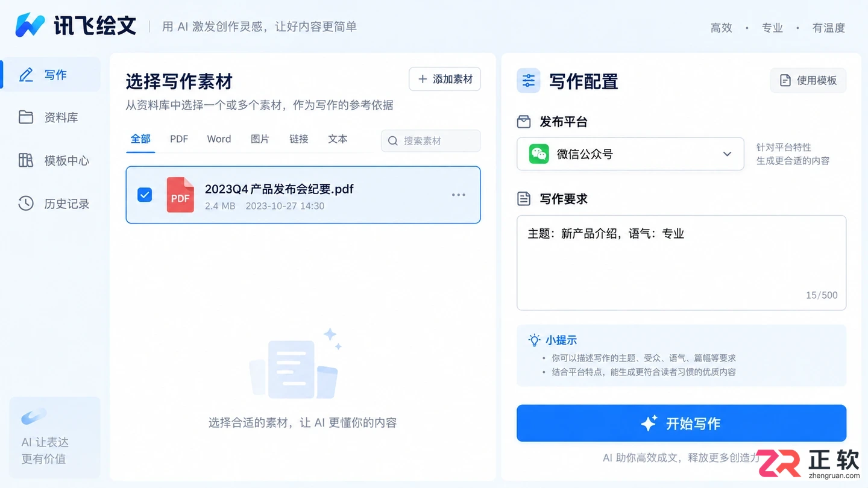Click the green WeChat icon

point(539,154)
